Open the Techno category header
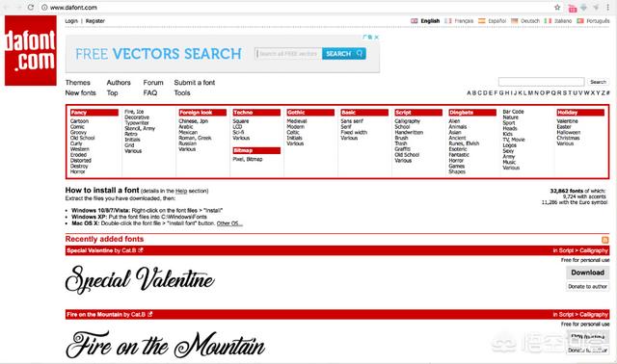Screen dimensions: 617x364 pyautogui.click(x=256, y=113)
